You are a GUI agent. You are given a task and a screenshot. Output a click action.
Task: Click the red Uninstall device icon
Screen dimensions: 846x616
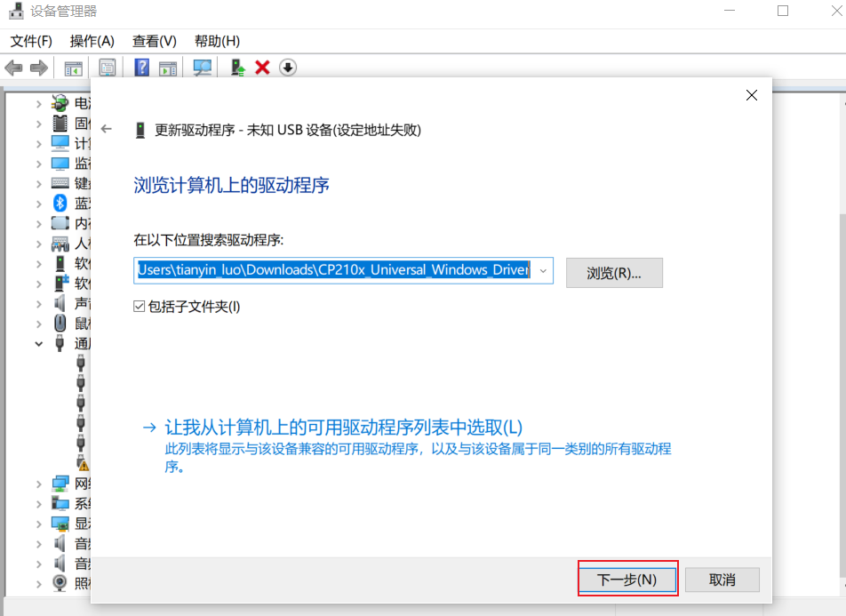tap(260, 68)
